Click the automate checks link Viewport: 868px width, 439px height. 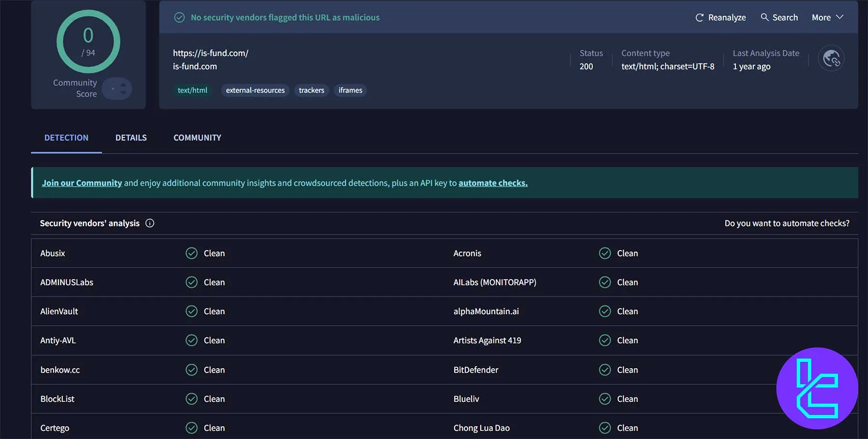(x=492, y=183)
